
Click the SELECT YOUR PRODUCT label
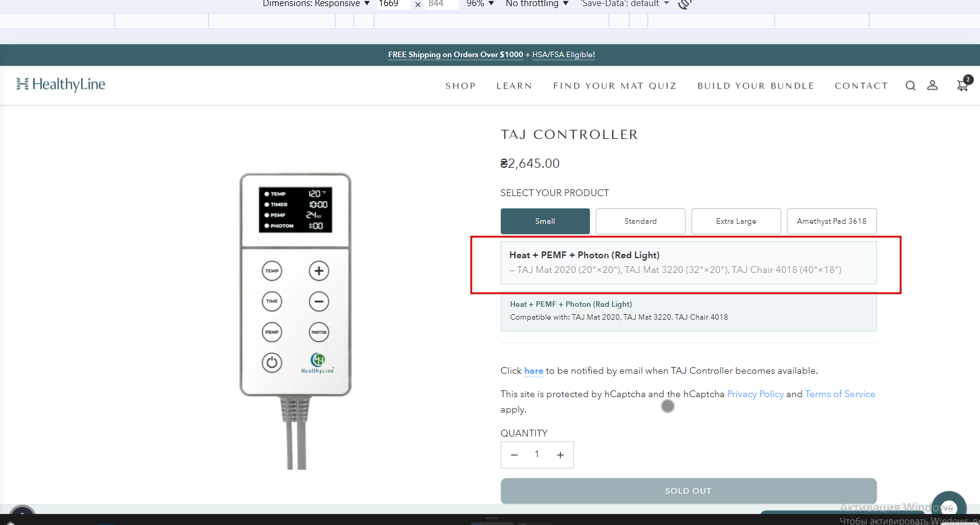554,193
